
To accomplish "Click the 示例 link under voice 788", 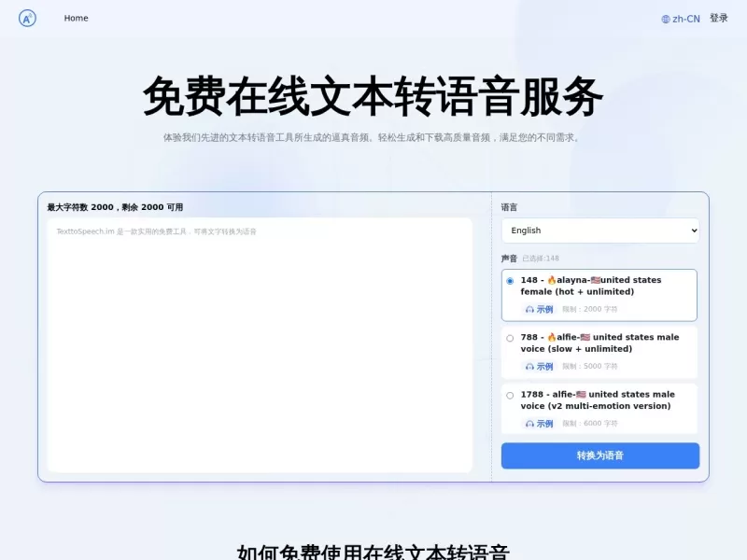I will pos(543,366).
